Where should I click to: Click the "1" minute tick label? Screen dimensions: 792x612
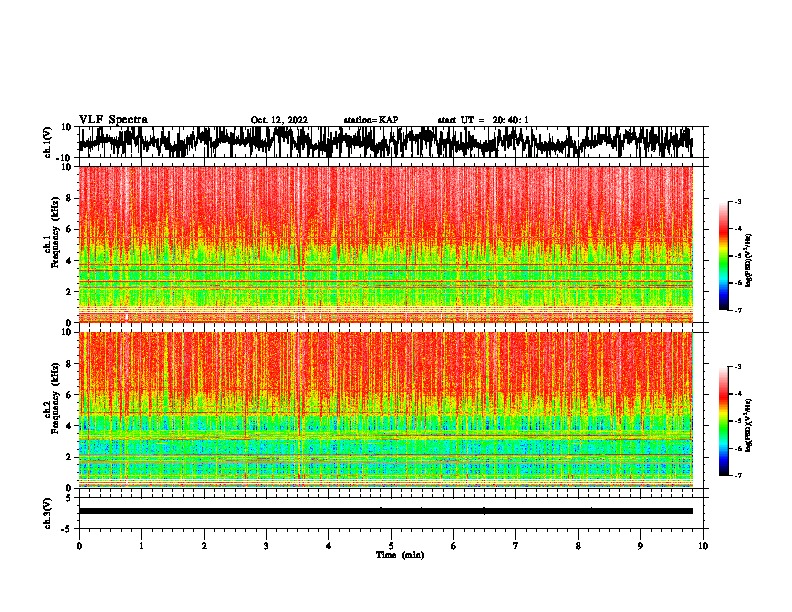click(141, 546)
